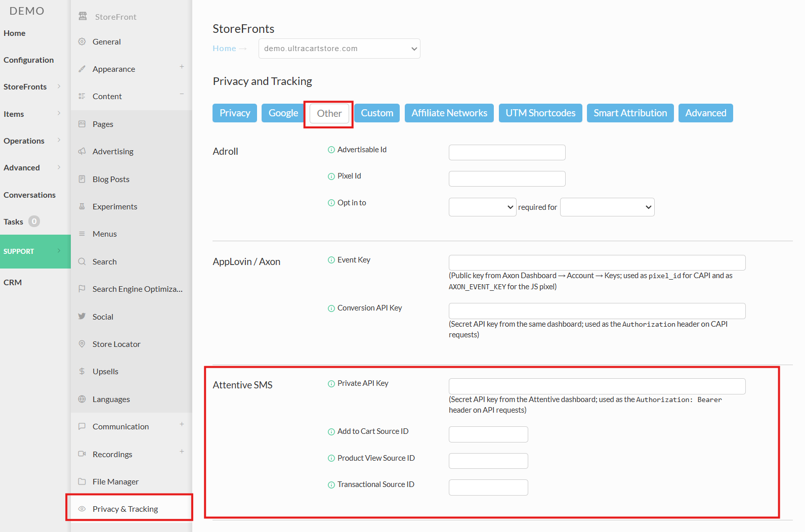Expand the Recordings submenu plus sign
Viewport: 805px width, 532px height.
coord(182,452)
